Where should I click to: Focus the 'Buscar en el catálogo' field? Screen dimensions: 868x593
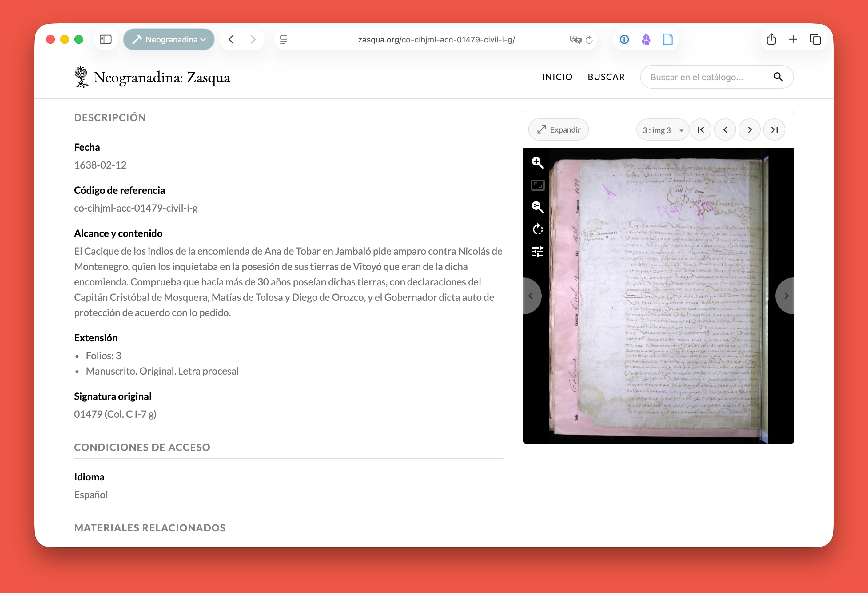pyautogui.click(x=706, y=77)
